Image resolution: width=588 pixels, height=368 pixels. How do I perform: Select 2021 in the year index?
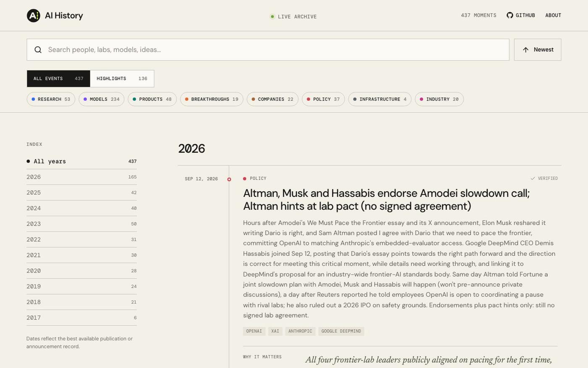click(x=81, y=255)
